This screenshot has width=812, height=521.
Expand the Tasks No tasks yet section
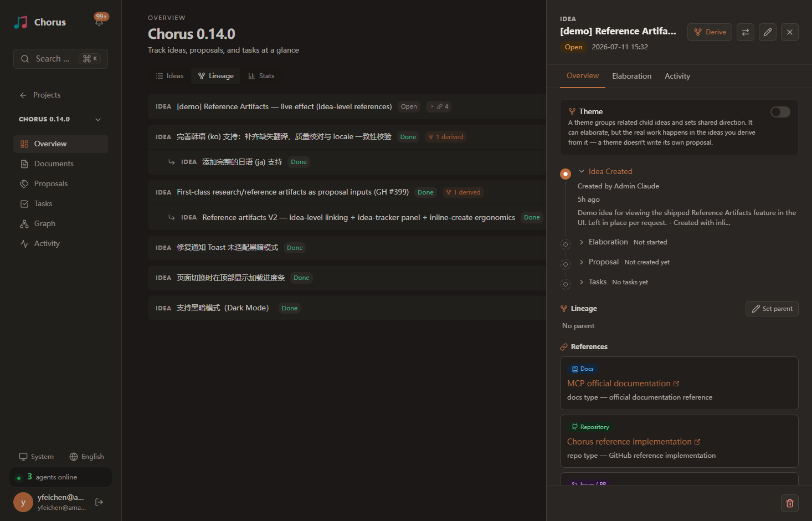(x=613, y=282)
